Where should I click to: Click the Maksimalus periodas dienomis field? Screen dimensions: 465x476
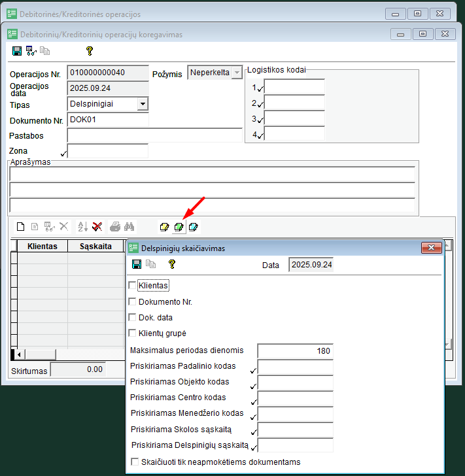tap(295, 350)
